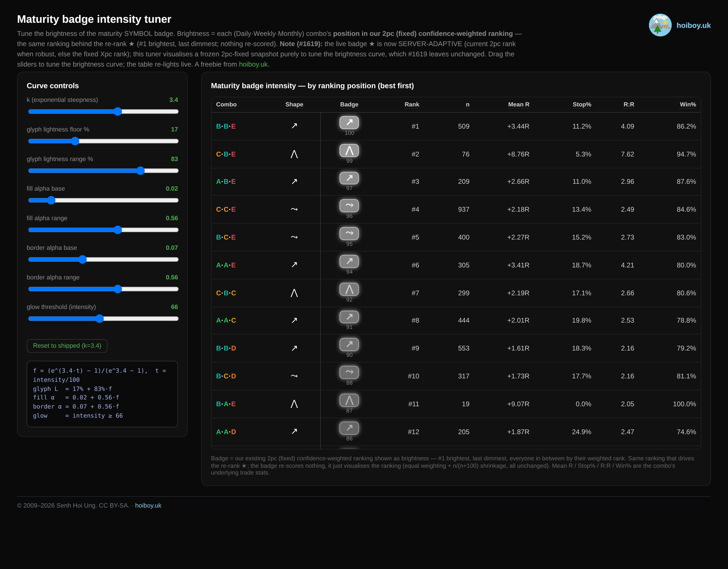Click the 100.0% win rate value
The width and height of the screenshot is (728, 569).
(684, 404)
